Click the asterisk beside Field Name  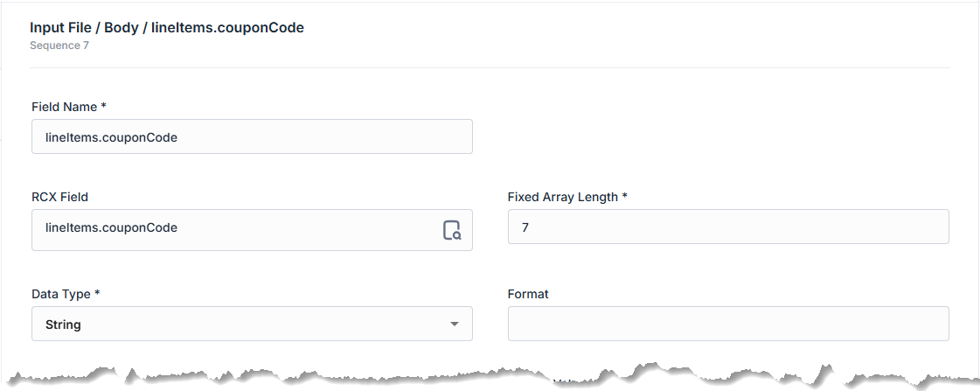(104, 106)
